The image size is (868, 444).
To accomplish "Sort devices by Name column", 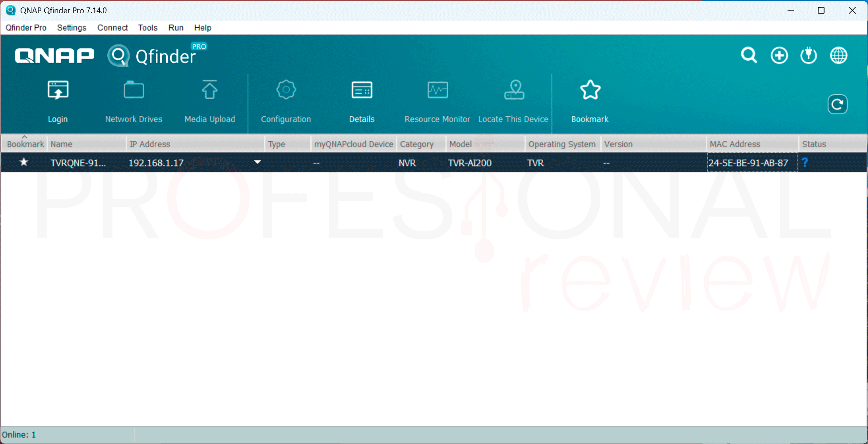I will tap(87, 144).
